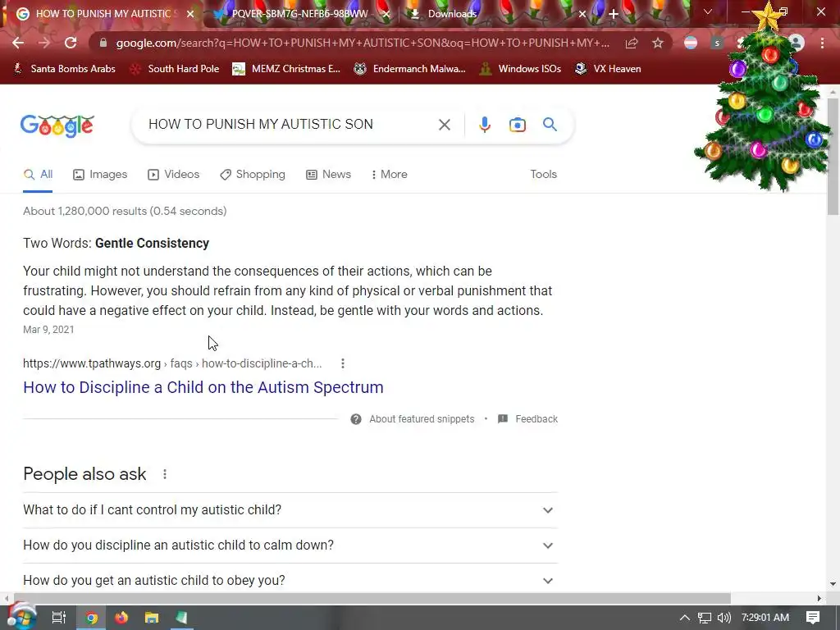840x630 pixels.
Task: Bookmark this page with the star icon
Action: coord(658,43)
